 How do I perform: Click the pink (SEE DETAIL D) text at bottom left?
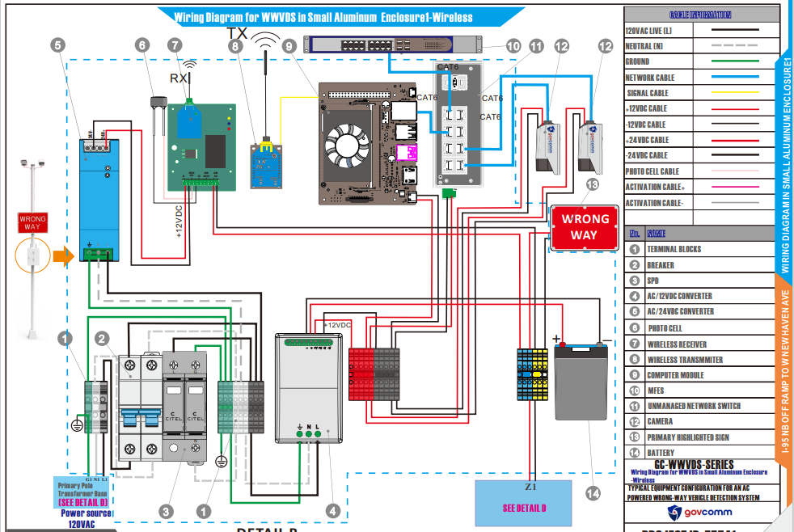(83, 503)
